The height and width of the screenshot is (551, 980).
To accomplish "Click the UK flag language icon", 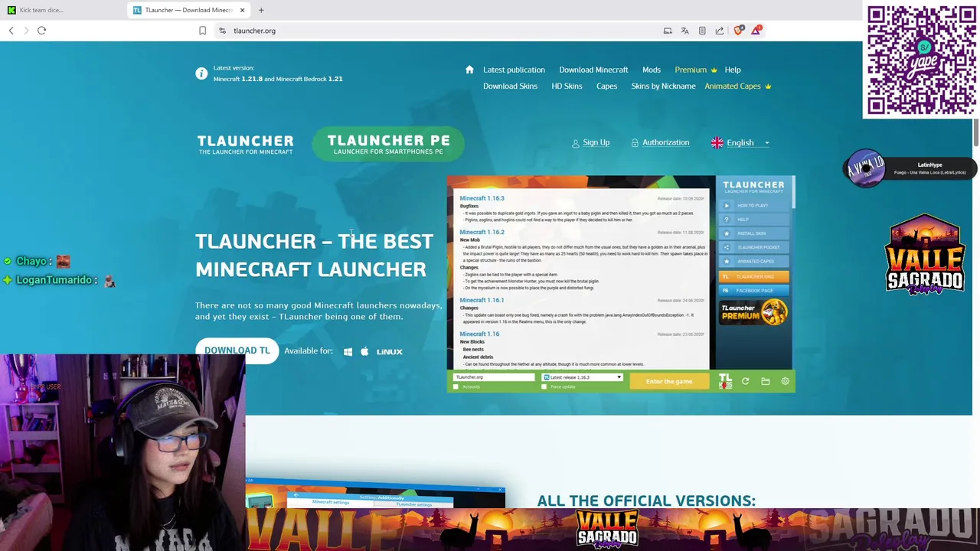I will 717,142.
